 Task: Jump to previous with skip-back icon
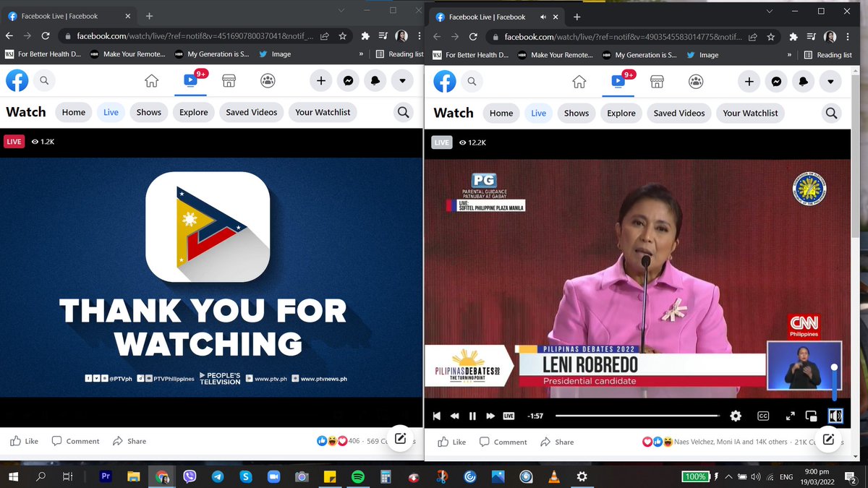pos(436,416)
